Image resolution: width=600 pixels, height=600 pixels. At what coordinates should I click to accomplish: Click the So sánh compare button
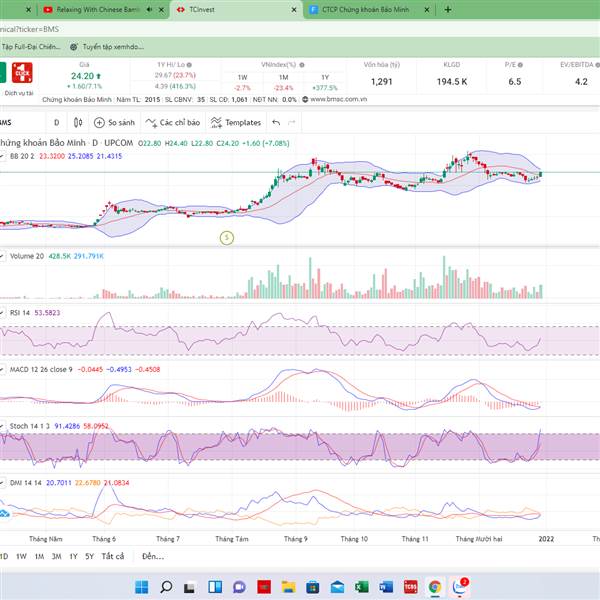pos(114,122)
